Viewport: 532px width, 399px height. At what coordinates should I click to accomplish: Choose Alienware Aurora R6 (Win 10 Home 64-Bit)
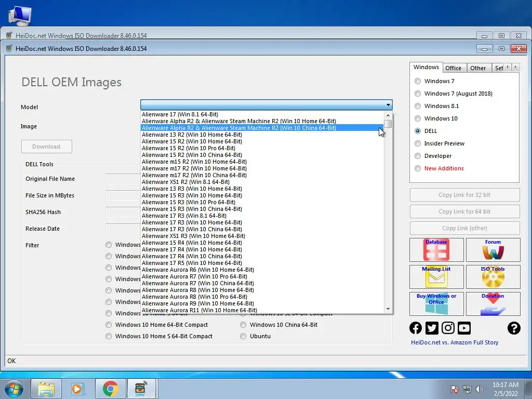point(262,270)
